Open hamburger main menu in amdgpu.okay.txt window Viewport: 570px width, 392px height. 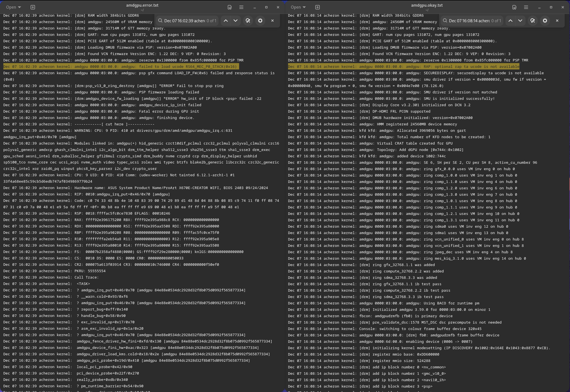tap(526, 7)
